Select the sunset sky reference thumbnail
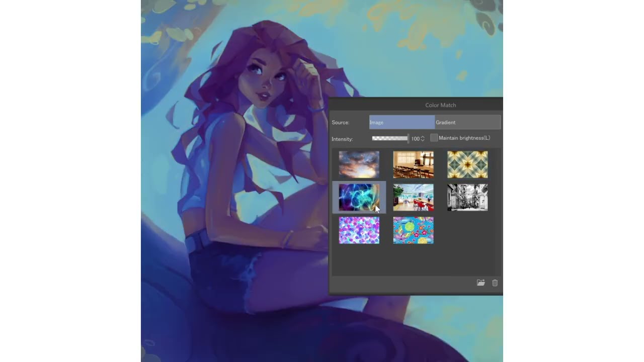 (x=359, y=165)
